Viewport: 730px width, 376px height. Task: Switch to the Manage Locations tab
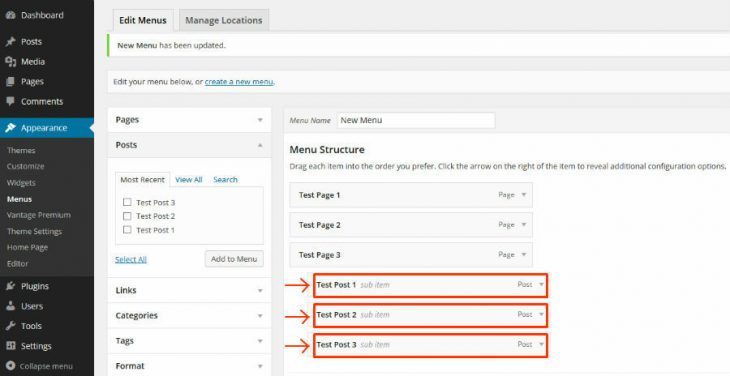point(224,20)
